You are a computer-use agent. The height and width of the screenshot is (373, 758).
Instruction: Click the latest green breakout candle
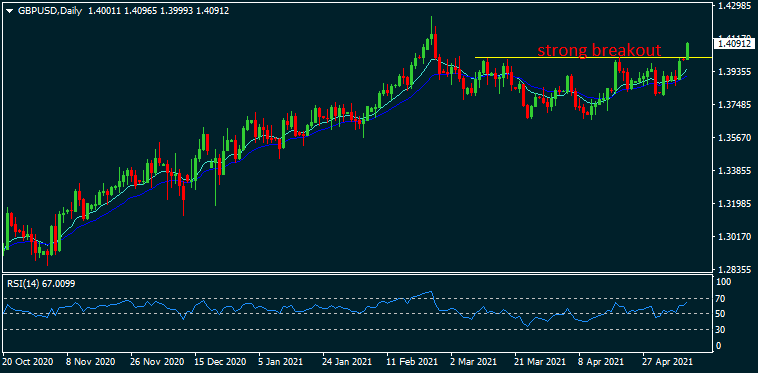tap(687, 51)
